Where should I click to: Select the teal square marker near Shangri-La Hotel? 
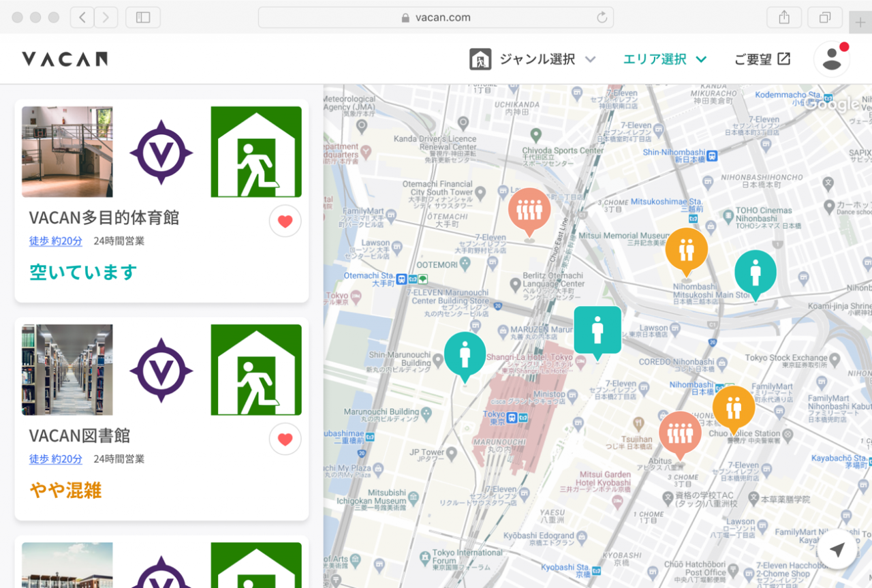click(x=597, y=330)
